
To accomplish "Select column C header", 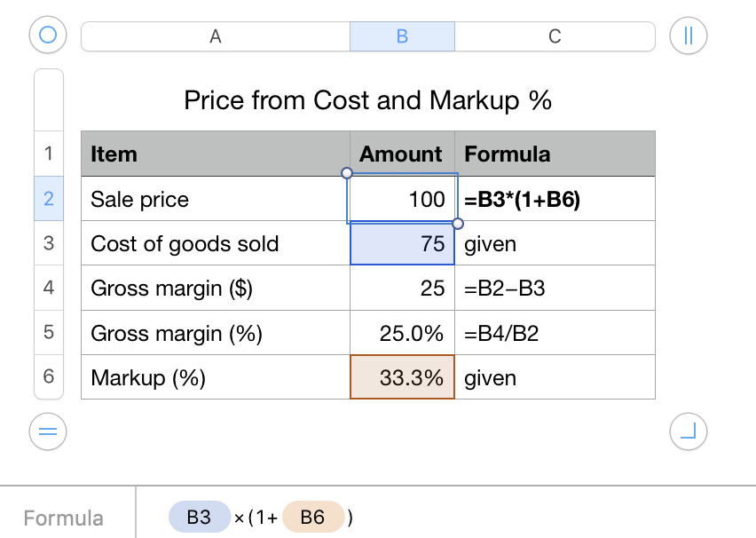I will tap(555, 36).
